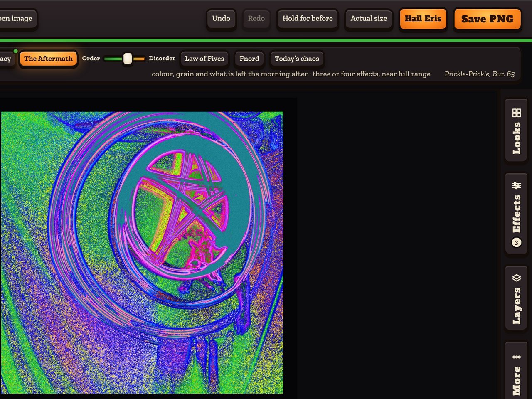Screen dimensions: 532x399
Task: Click the Effects sliders icon
Action: (x=517, y=185)
